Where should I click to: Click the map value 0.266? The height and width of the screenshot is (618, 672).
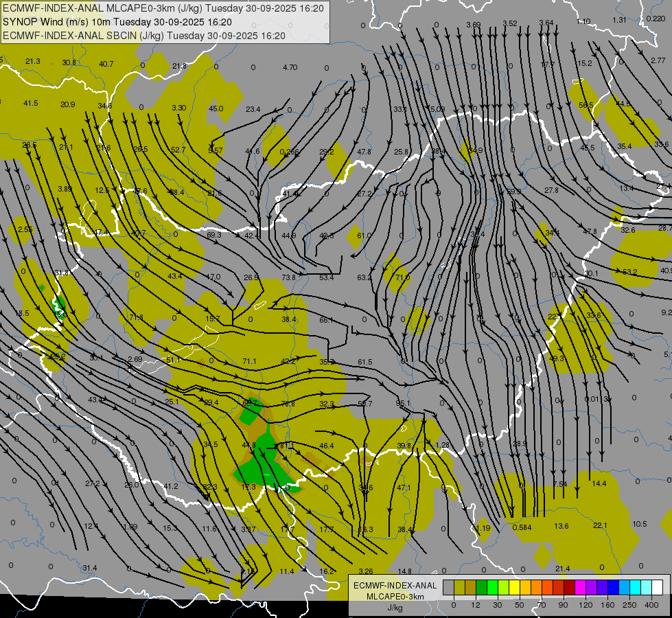289,151
